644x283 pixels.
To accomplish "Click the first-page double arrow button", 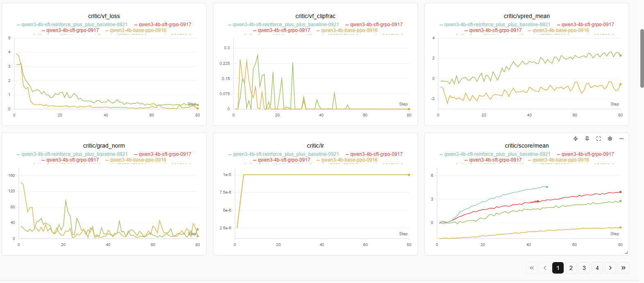I will 532,268.
